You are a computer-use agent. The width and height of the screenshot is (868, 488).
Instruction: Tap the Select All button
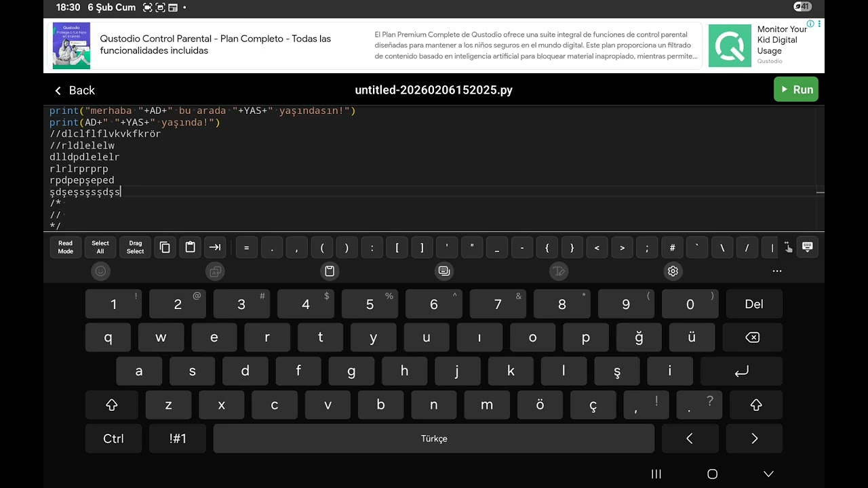[100, 247]
